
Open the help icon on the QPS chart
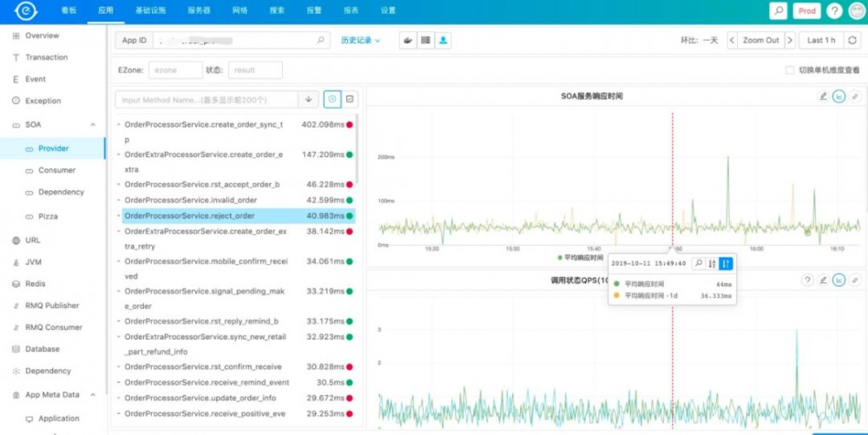click(x=807, y=280)
